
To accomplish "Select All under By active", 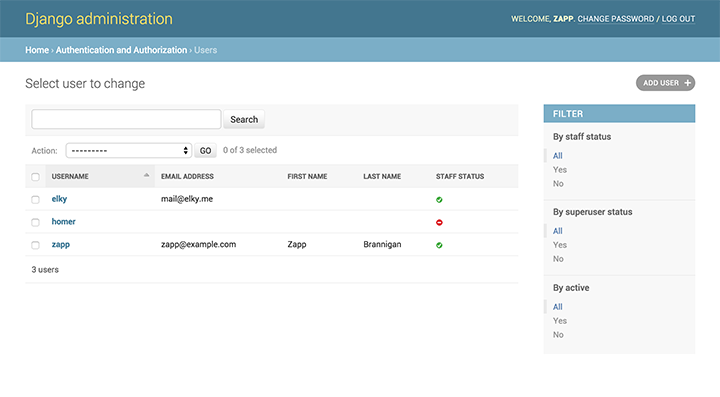I will click(557, 307).
